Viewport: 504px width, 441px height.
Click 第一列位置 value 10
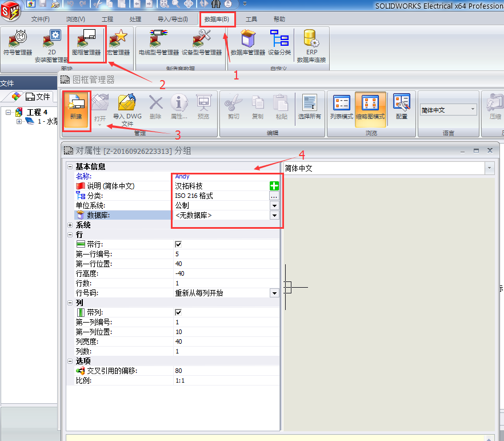pos(226,332)
